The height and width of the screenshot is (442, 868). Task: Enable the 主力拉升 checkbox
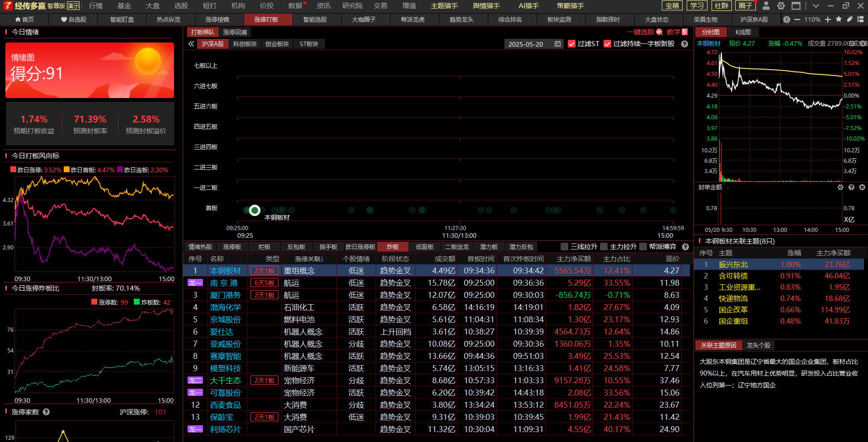604,247
